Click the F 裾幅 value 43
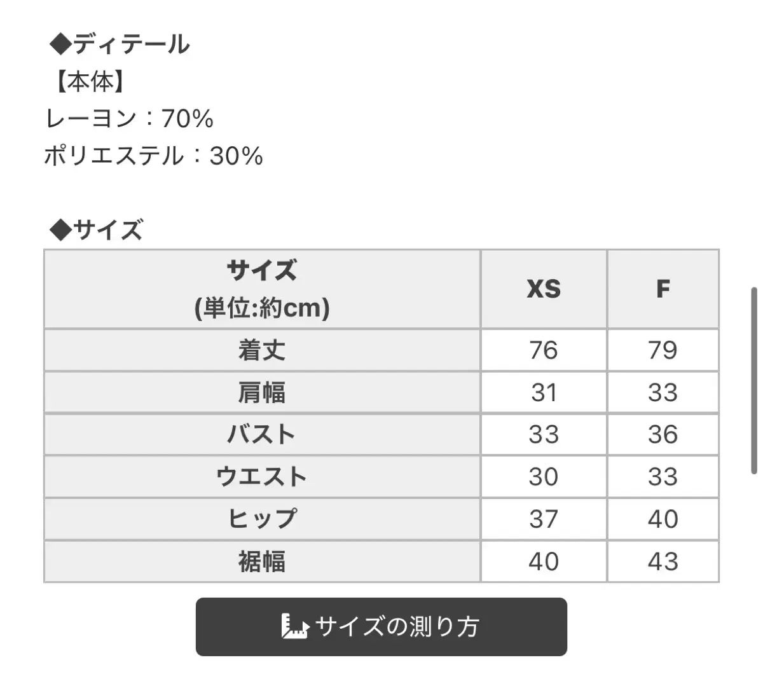This screenshot has width=763, height=700. click(x=663, y=561)
